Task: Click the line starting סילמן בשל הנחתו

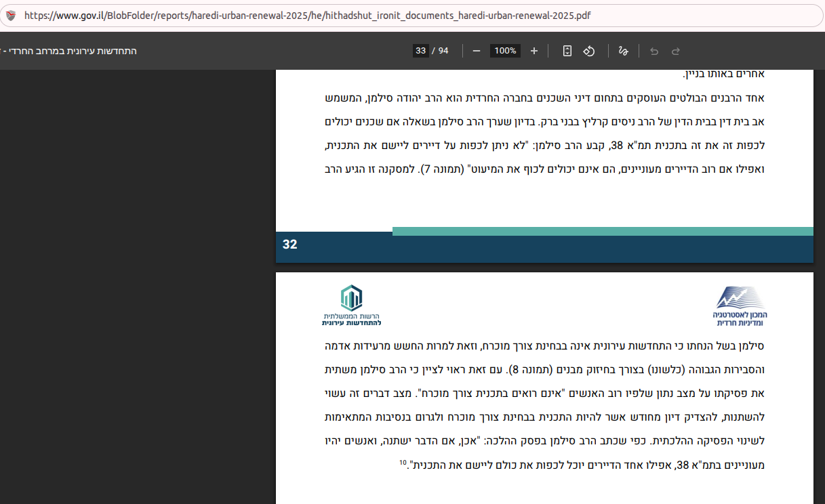Action: click(545, 346)
